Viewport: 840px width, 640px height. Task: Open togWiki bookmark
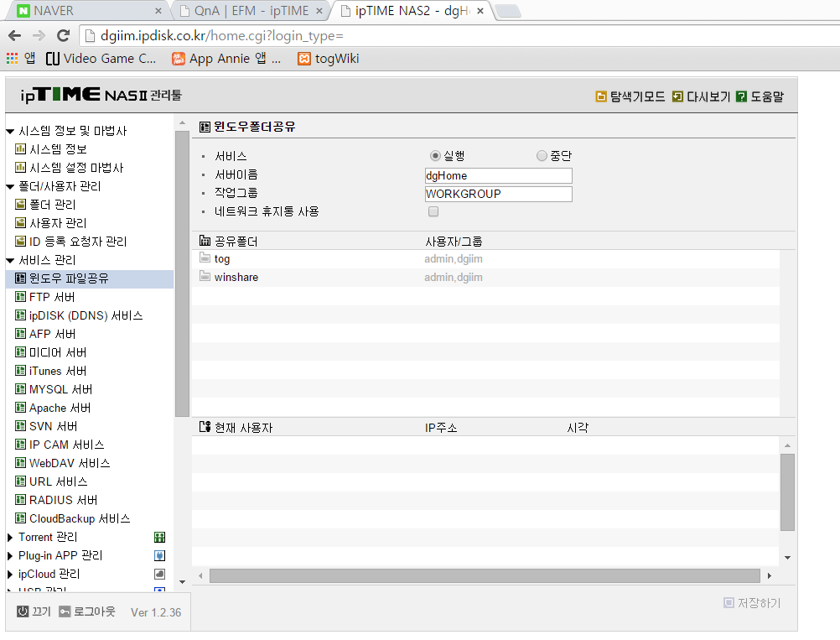(x=329, y=59)
